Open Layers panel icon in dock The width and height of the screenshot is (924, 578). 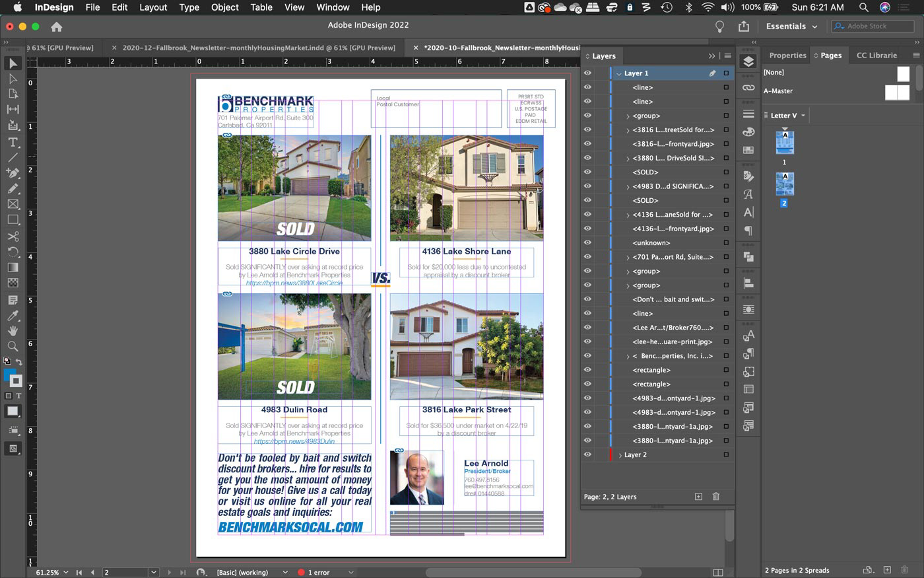tap(748, 61)
